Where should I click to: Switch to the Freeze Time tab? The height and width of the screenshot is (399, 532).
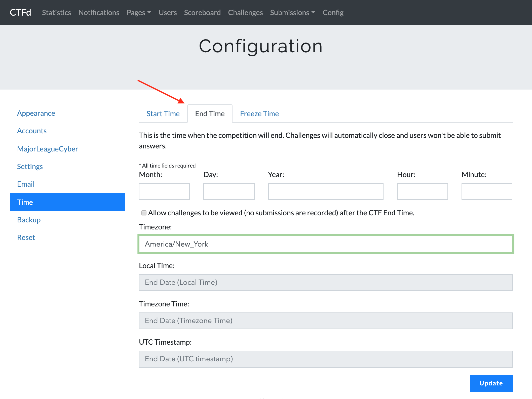click(x=259, y=114)
